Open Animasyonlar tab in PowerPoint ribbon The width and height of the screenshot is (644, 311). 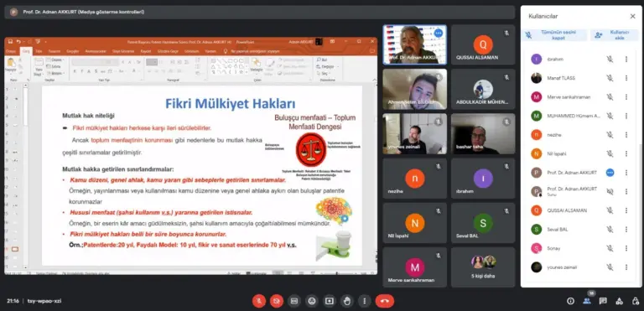pos(96,51)
